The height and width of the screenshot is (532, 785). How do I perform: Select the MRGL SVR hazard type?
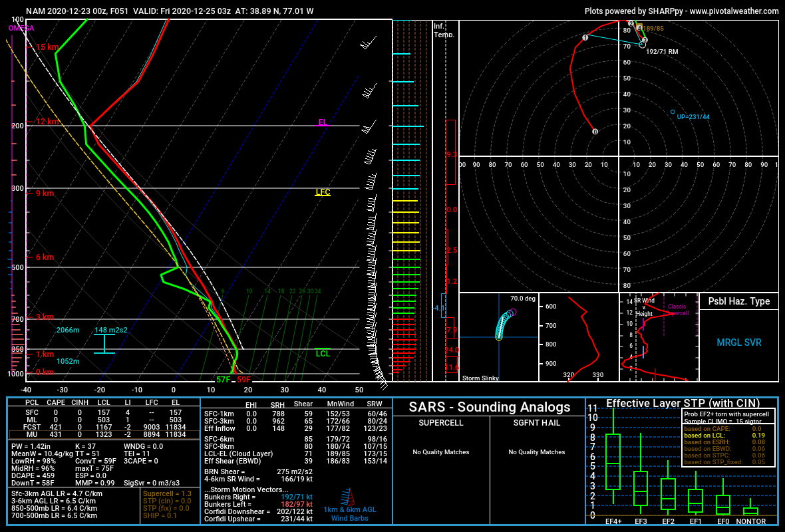click(x=739, y=343)
